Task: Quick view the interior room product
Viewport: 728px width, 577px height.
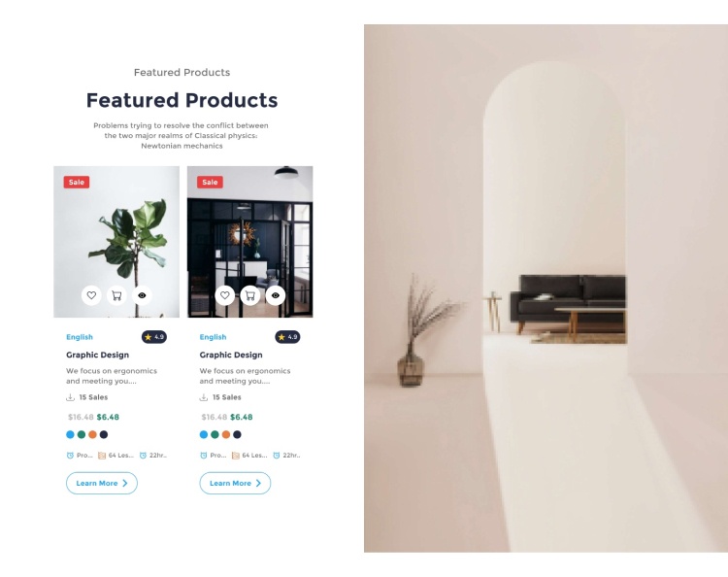Action: coord(276,295)
